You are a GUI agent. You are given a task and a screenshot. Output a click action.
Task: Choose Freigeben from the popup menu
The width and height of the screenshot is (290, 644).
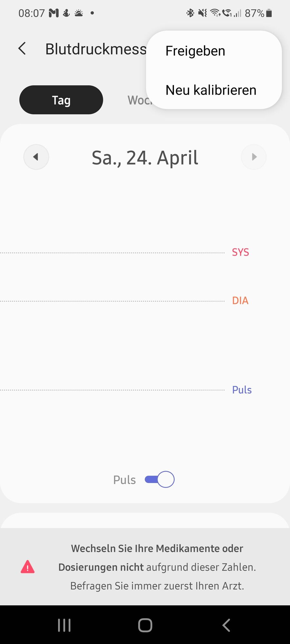click(195, 51)
